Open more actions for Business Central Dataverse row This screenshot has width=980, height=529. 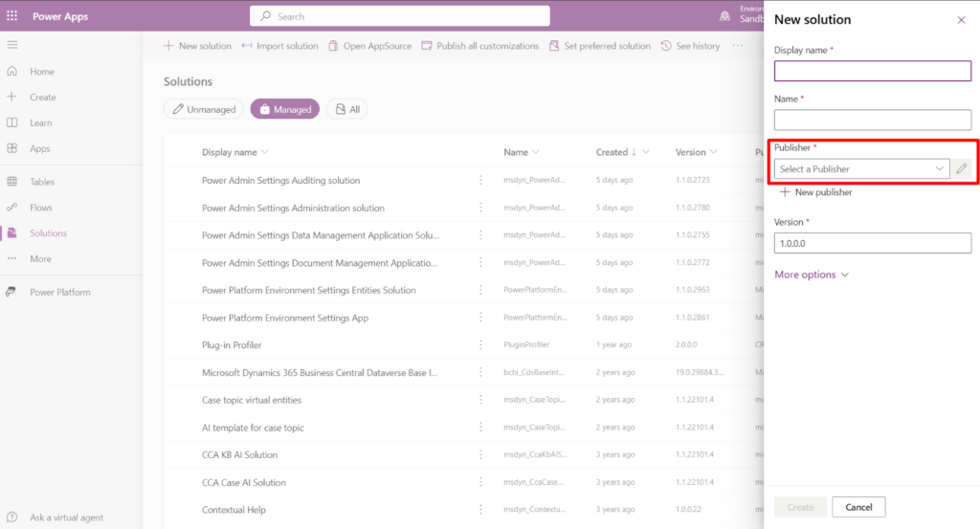[x=480, y=372]
